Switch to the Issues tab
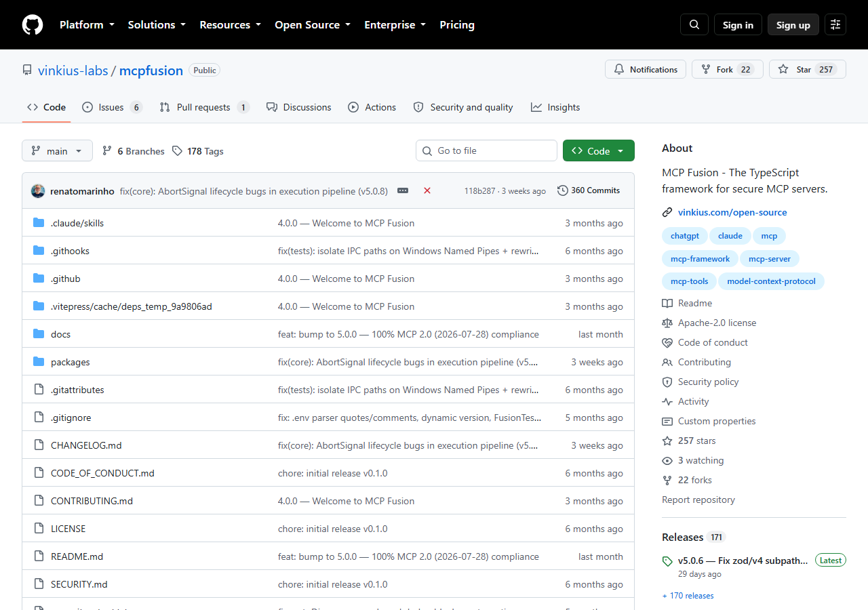Viewport: 868px width, 610px height. click(112, 107)
